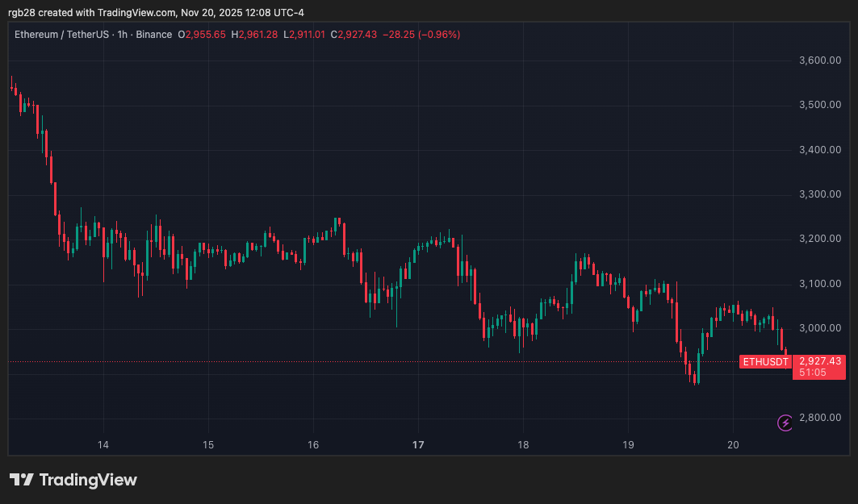The height and width of the screenshot is (504, 858).
Task: Open the symbol name Ethereum / TetherUS
Action: pyautogui.click(x=61, y=35)
